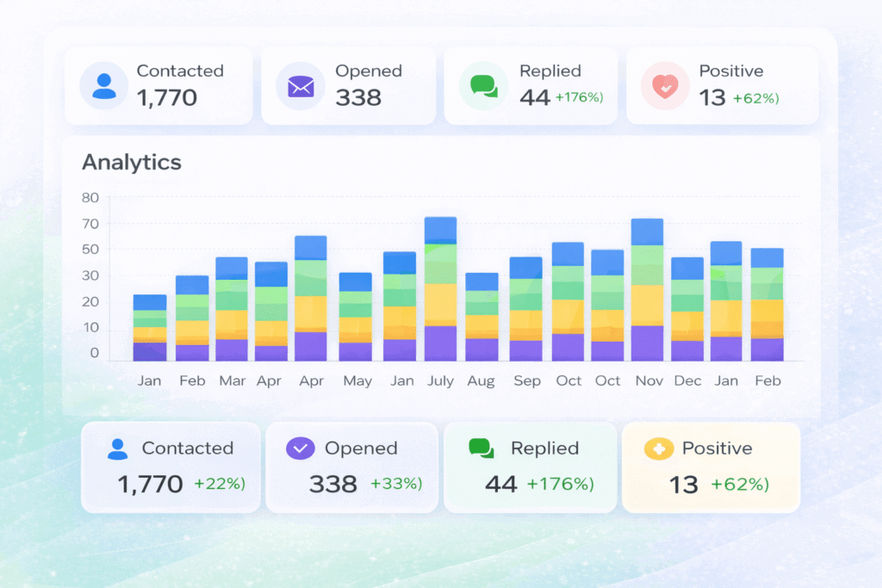Image resolution: width=882 pixels, height=588 pixels.
Task: Click the Sep label on the x-axis
Action: (x=525, y=381)
